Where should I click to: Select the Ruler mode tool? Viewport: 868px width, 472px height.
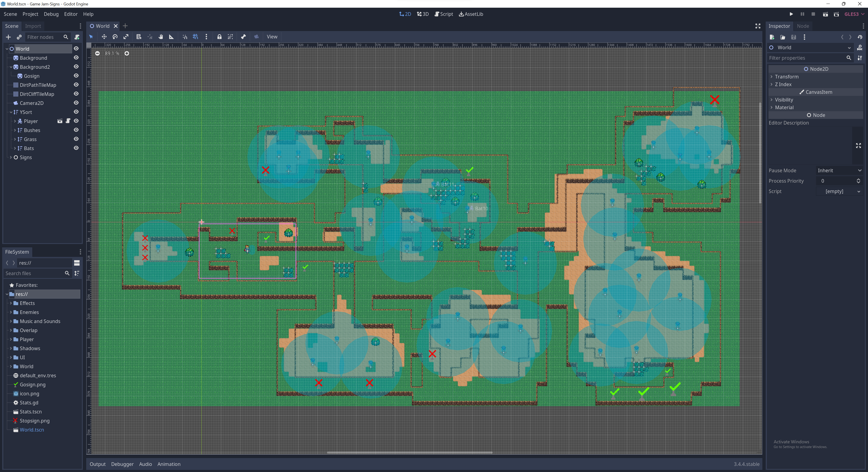tap(171, 37)
